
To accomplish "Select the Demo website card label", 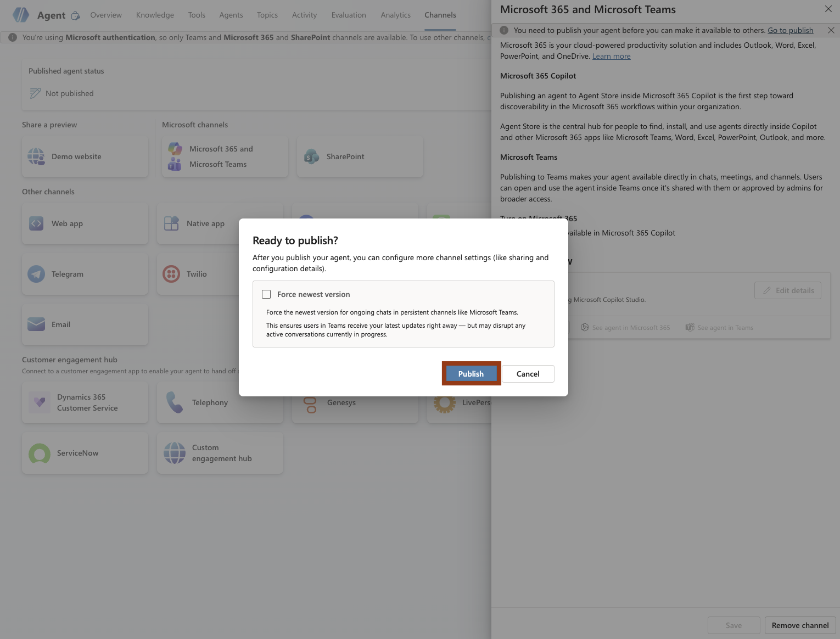I will [76, 156].
